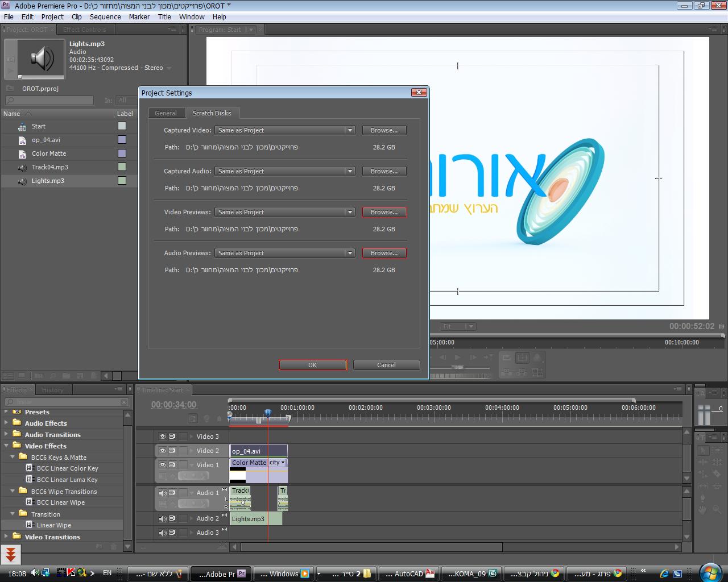Image resolution: width=728 pixels, height=582 pixels.
Task: Open the Marker menu
Action: 139,16
